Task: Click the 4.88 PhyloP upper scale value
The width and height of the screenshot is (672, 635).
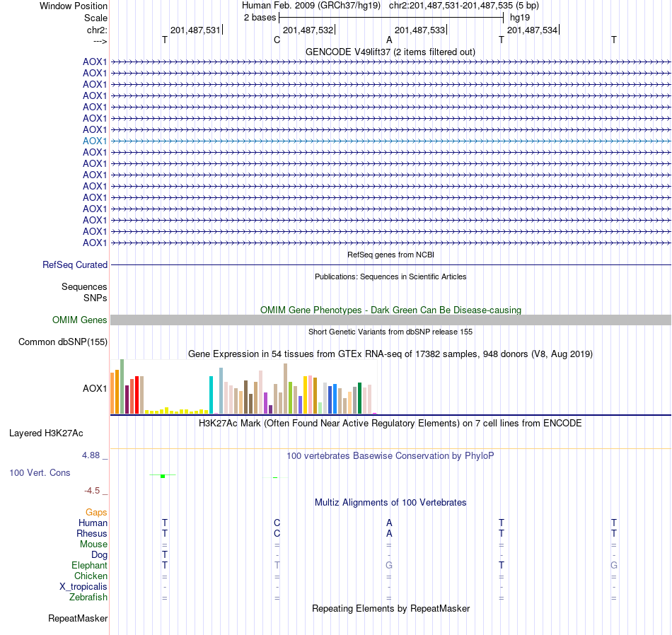Action: click(91, 455)
